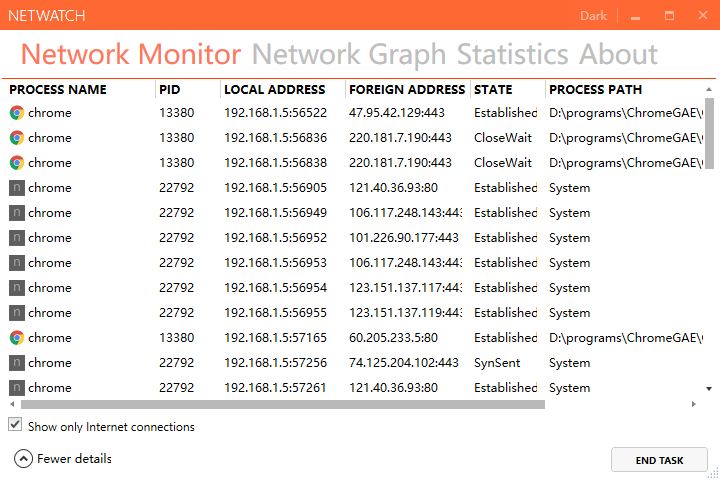Click the resize grip at the window corner
The width and height of the screenshot is (720, 480).
tap(714, 474)
